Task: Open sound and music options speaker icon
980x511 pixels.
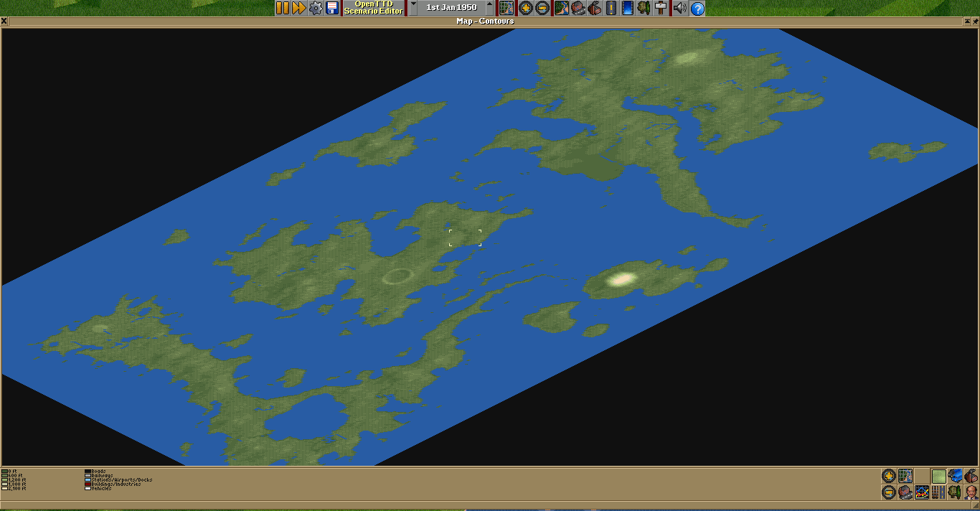Action: (680, 8)
